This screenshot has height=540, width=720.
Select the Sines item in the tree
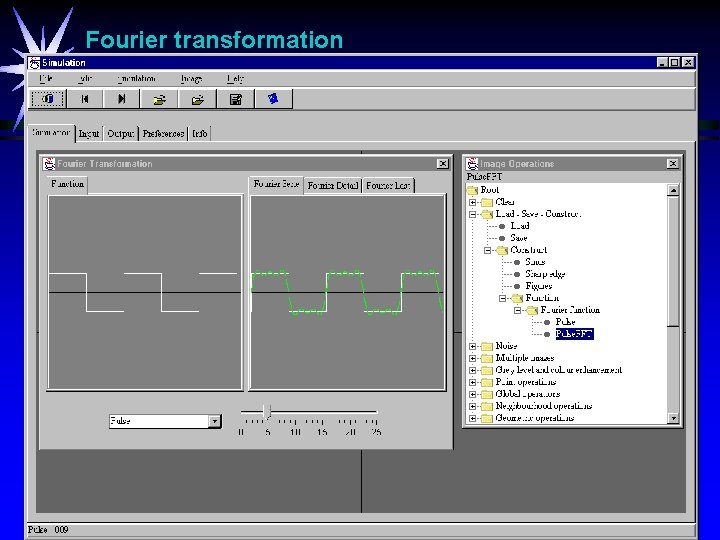[535, 262]
